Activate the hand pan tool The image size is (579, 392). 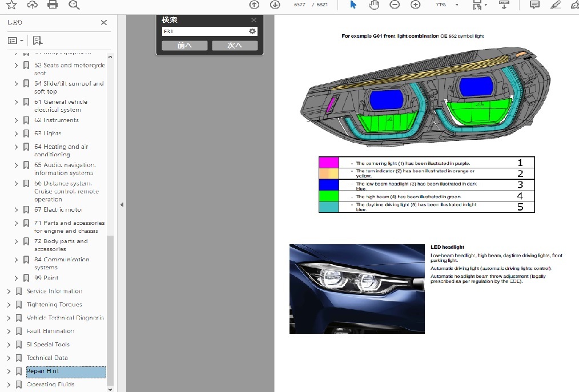tap(373, 5)
